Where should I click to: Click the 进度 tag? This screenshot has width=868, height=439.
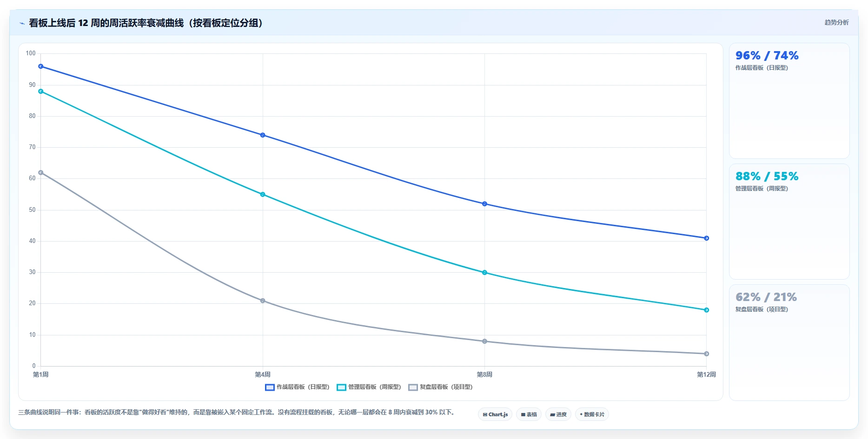[x=558, y=414]
